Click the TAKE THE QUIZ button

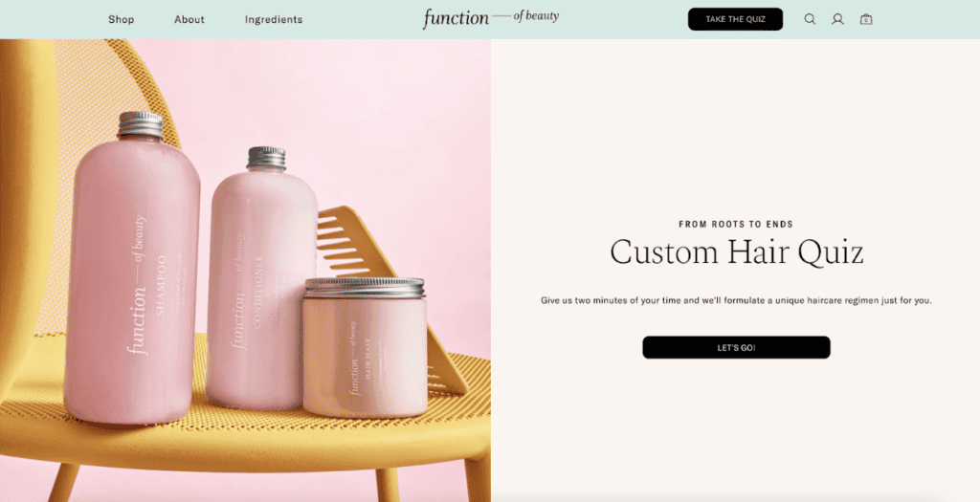point(735,19)
